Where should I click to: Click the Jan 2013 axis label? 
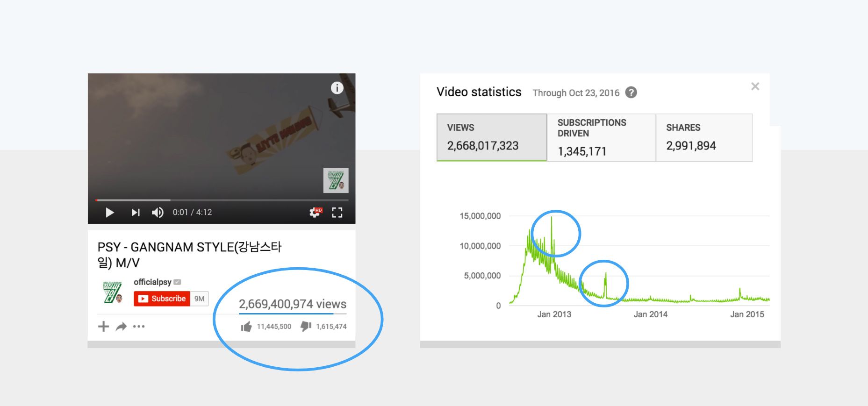554,314
